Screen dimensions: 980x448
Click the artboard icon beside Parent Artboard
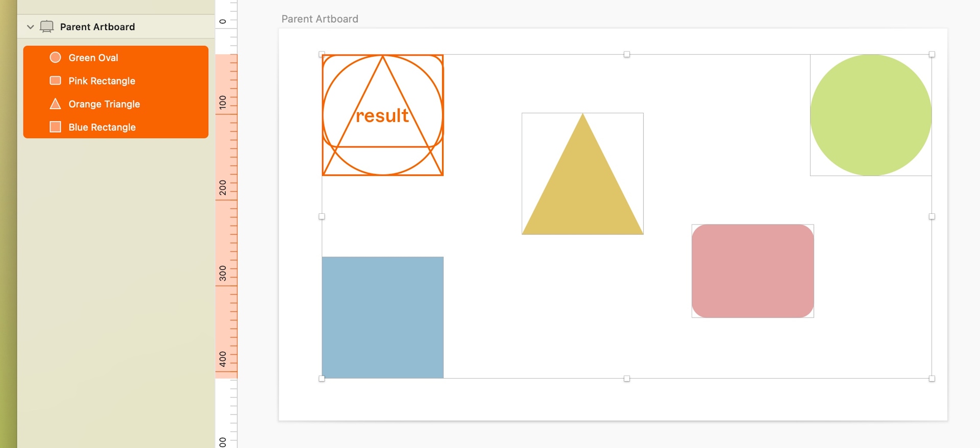46,27
